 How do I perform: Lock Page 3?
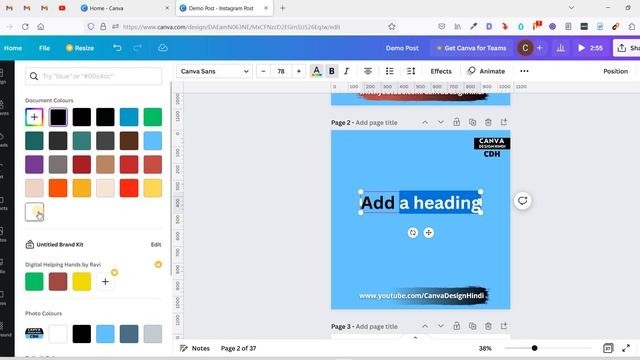pyautogui.click(x=456, y=326)
